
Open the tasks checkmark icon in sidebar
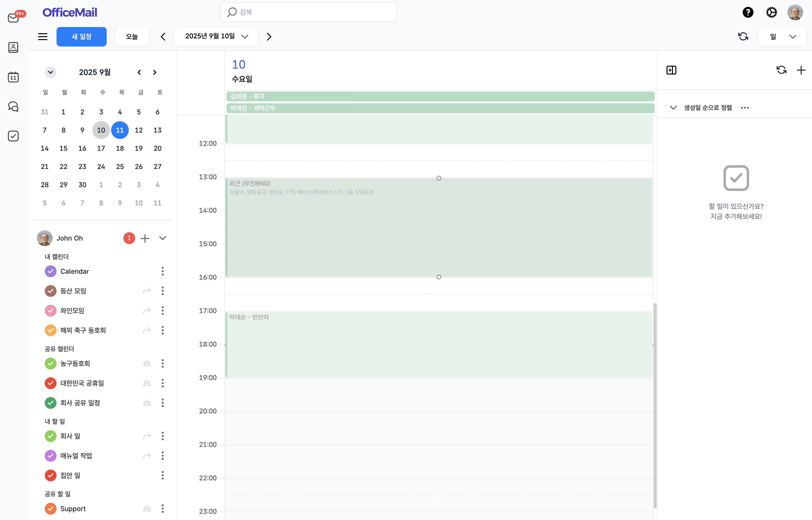pyautogui.click(x=13, y=136)
